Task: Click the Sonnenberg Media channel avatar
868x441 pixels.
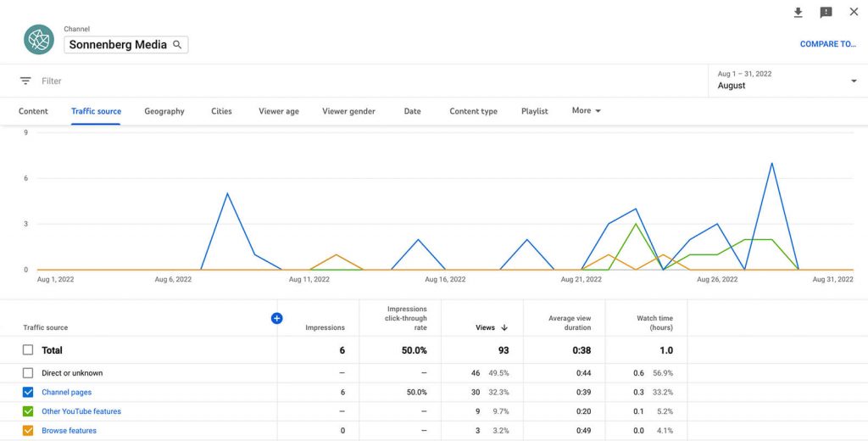Action: point(39,39)
